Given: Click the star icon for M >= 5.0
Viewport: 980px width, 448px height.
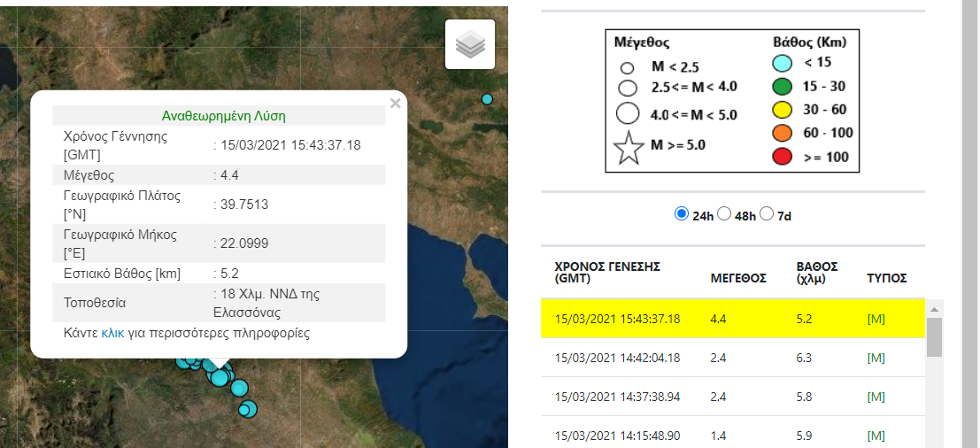Looking at the screenshot, I should 629,146.
